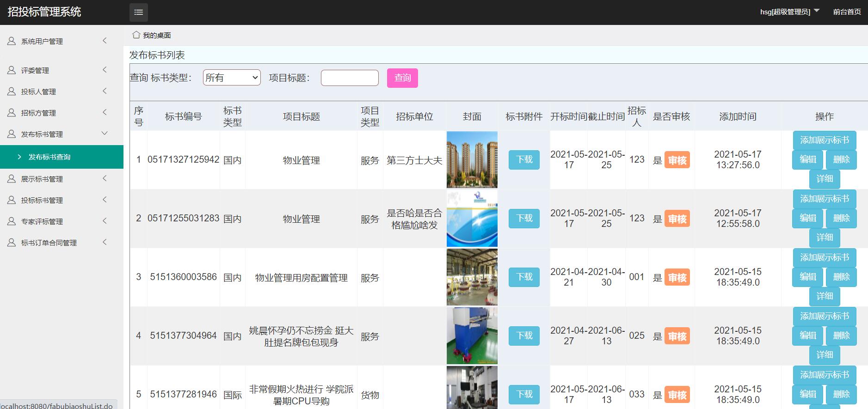
Task: Click the user icon beside 投标人管理
Action: pos(12,92)
